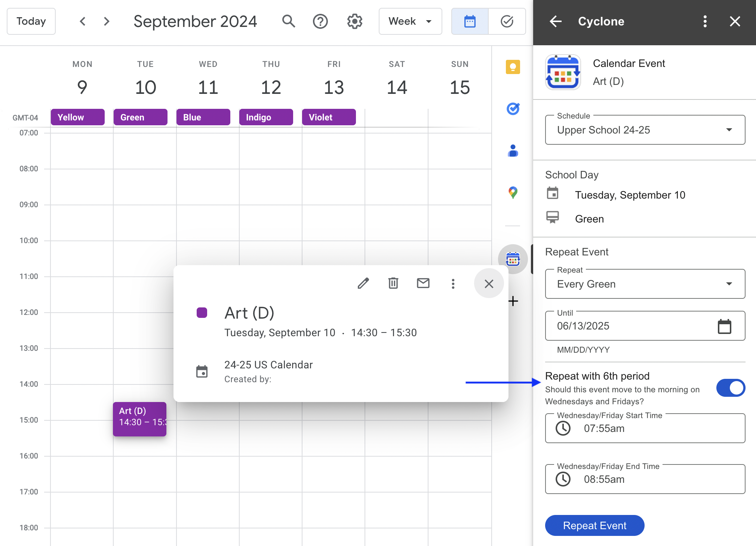Click the Repeat Event button
This screenshot has height=546, width=756.
tap(594, 525)
